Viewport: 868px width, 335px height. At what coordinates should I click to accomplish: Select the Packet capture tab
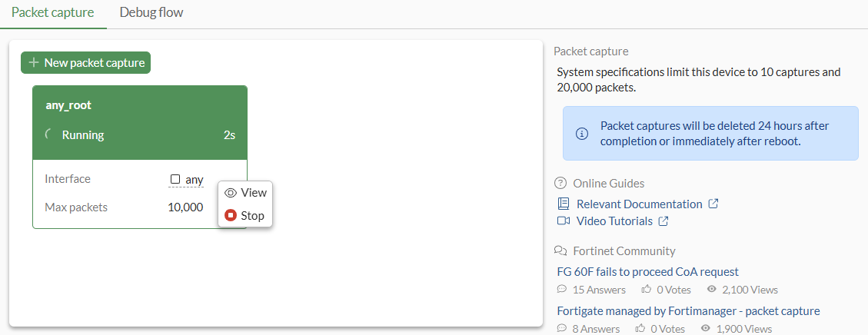[53, 13]
